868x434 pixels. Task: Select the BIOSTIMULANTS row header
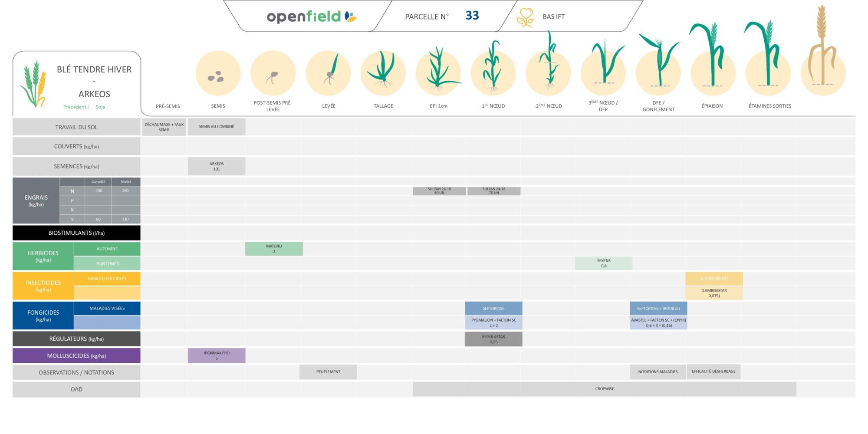coord(76,233)
